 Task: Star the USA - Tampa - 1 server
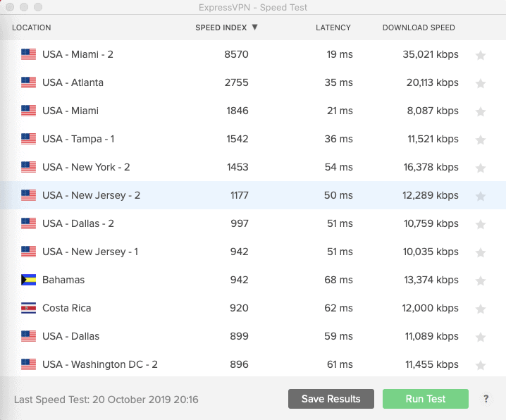tap(481, 140)
